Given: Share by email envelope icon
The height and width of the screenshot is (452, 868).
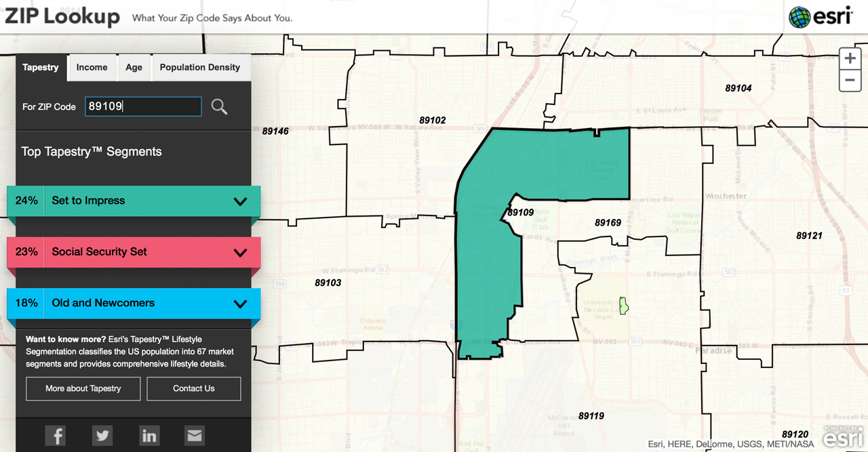Looking at the screenshot, I should [x=195, y=435].
